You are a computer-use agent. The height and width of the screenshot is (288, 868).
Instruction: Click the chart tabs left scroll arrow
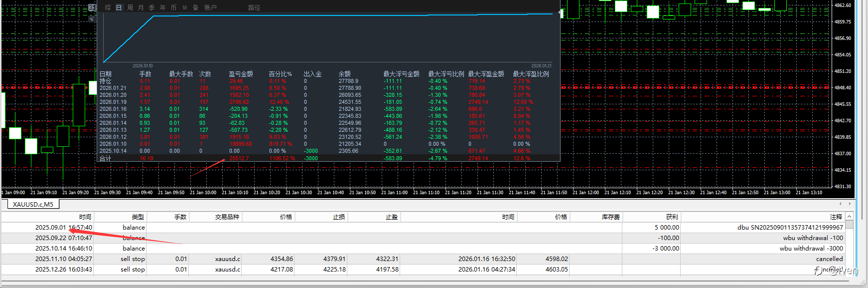841,204
